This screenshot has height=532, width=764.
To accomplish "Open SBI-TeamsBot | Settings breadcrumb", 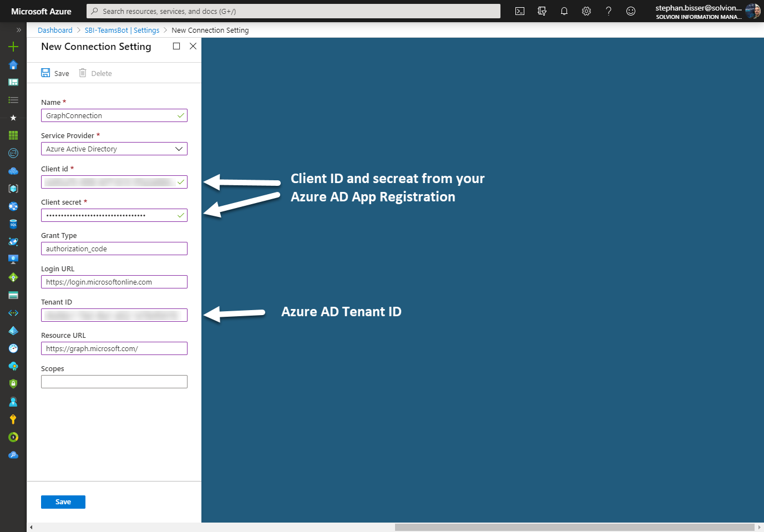I will click(x=122, y=31).
